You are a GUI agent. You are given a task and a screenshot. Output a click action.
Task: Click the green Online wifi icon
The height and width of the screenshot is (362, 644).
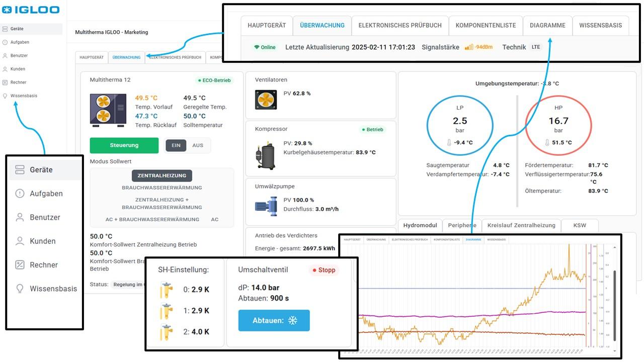257,47
